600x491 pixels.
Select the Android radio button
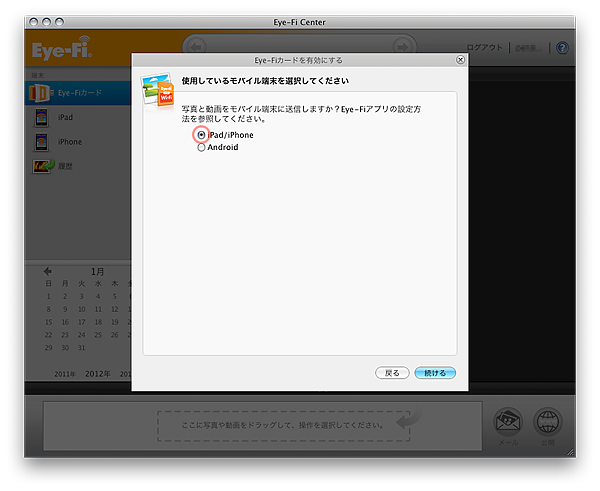201,147
